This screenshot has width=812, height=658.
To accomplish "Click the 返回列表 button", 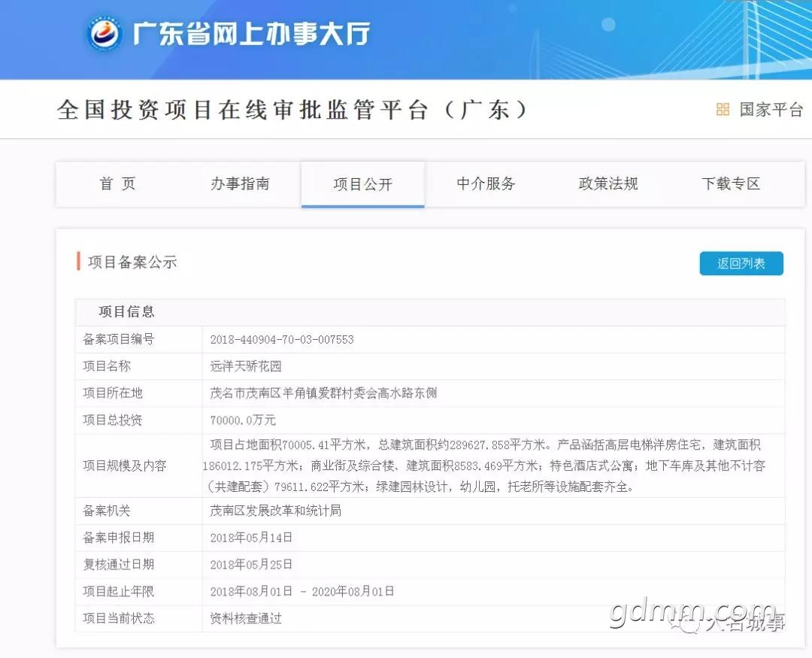I will 741,263.
